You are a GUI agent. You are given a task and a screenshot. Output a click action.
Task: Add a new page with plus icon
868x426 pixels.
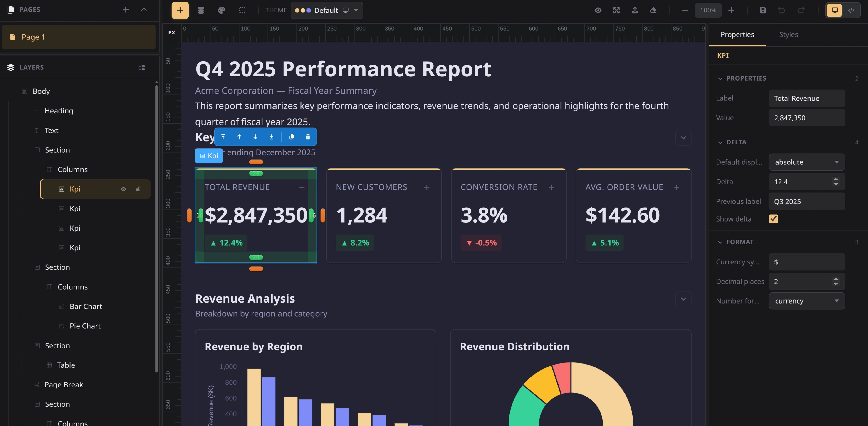pyautogui.click(x=125, y=10)
